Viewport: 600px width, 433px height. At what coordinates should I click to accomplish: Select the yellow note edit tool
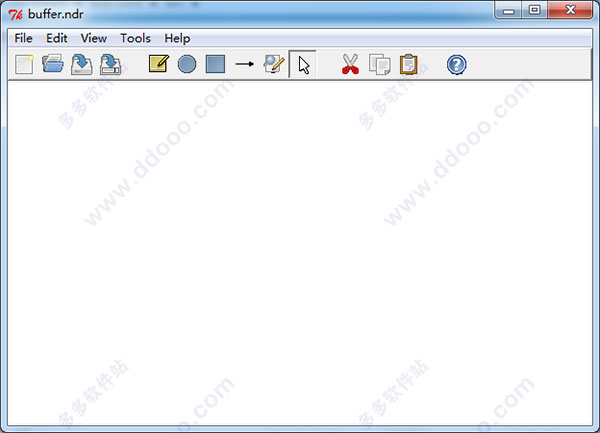pos(159,63)
